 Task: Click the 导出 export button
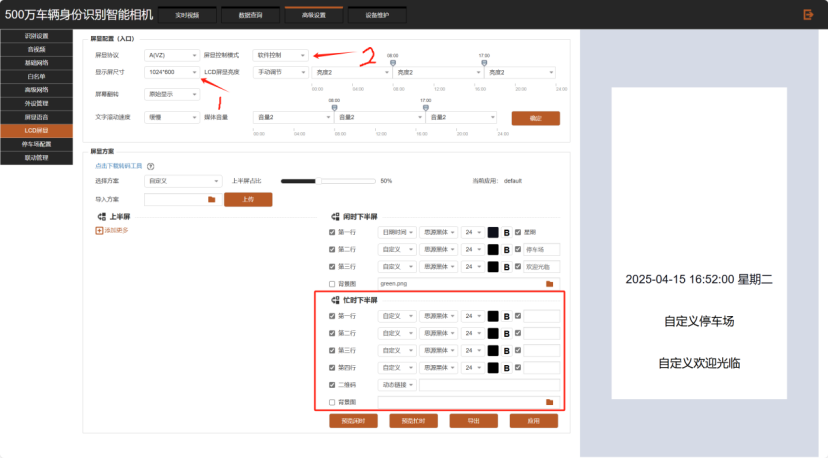click(474, 421)
